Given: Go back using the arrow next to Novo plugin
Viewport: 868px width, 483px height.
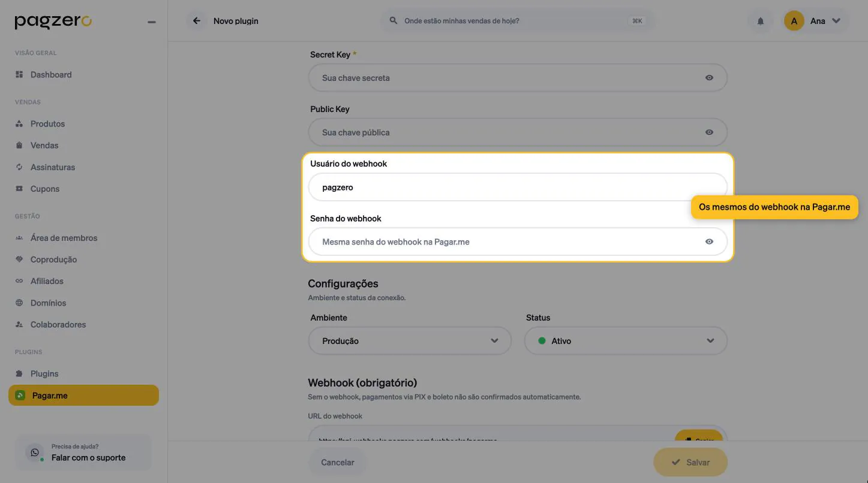Looking at the screenshot, I should coord(196,21).
